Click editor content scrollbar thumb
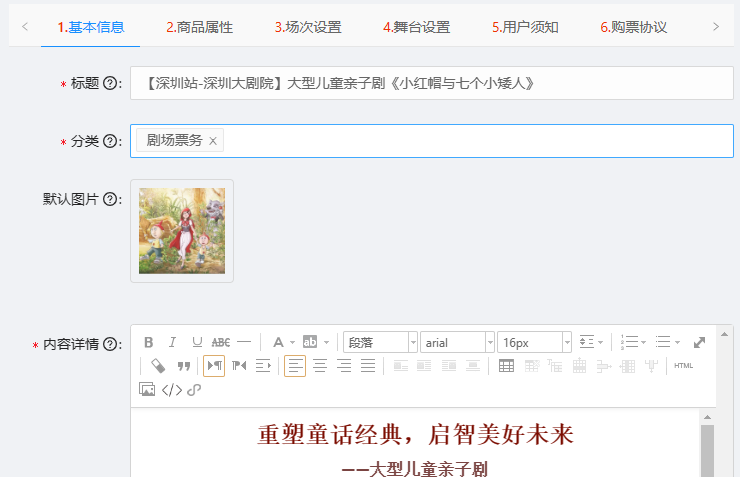Viewport: 740px width, 477px height. 707,451
